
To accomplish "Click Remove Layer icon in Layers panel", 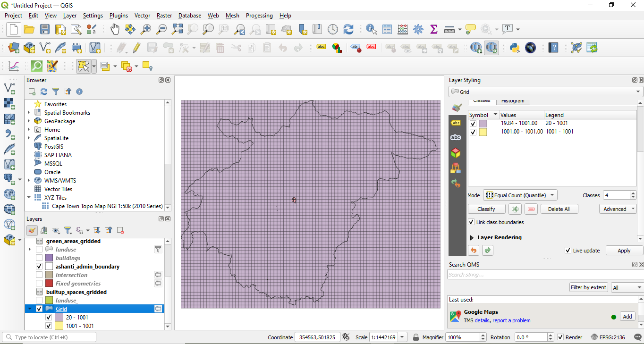I will (x=120, y=230).
